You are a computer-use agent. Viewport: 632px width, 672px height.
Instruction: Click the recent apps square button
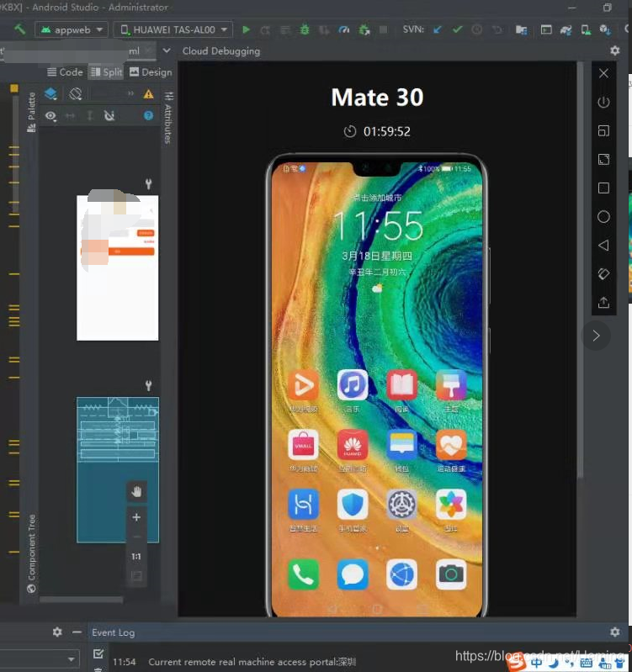point(603,188)
